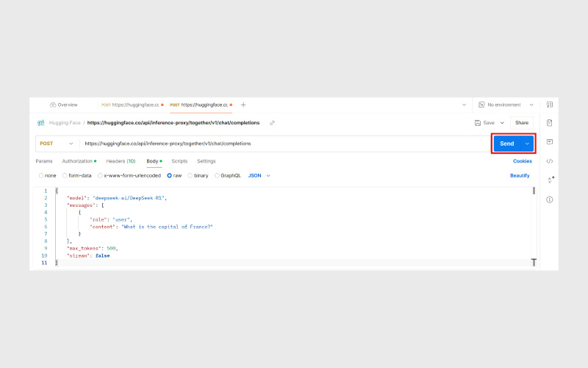This screenshot has height=368, width=588.
Task: Open the Authorization tab
Action: tap(78, 161)
